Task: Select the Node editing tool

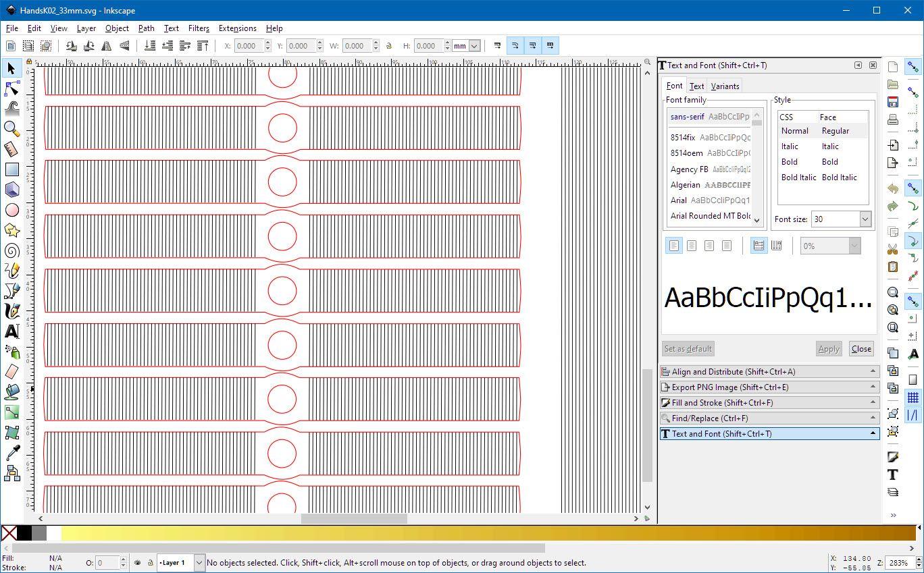Action: pyautogui.click(x=11, y=88)
